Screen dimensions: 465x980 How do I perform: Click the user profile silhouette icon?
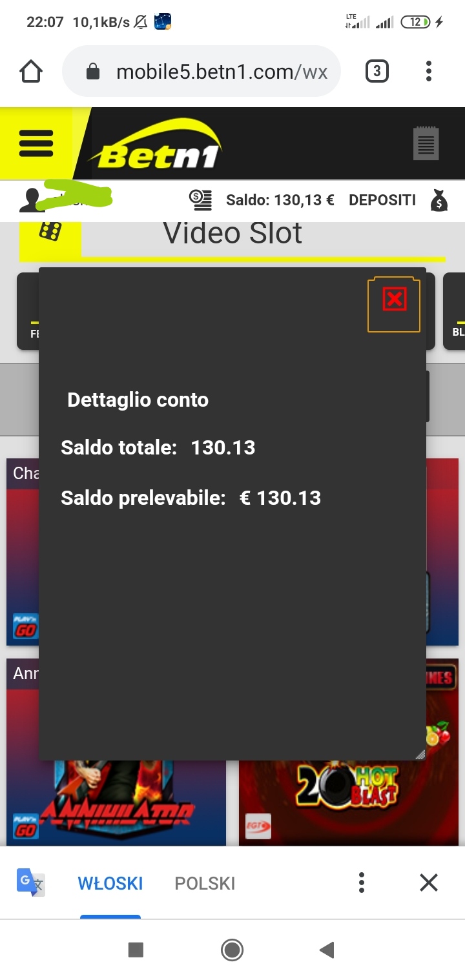pos(28,201)
